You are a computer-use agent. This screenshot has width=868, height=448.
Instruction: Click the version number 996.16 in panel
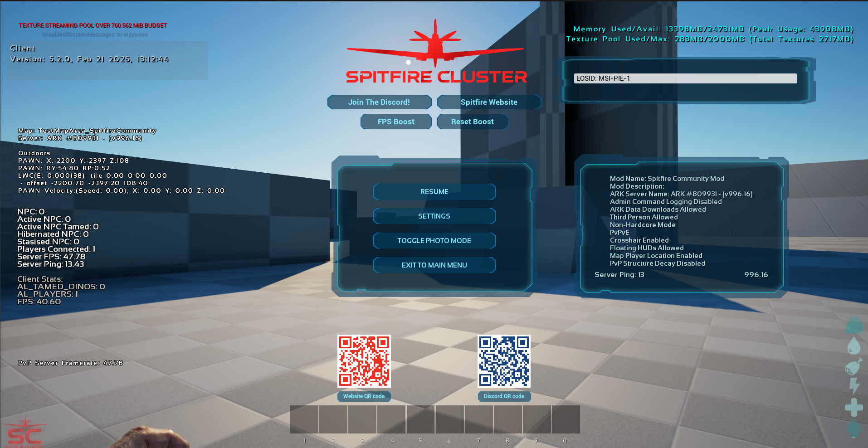[756, 275]
